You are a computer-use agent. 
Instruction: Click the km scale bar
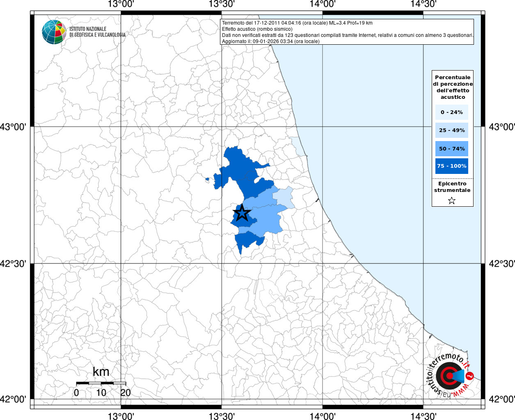101,383
